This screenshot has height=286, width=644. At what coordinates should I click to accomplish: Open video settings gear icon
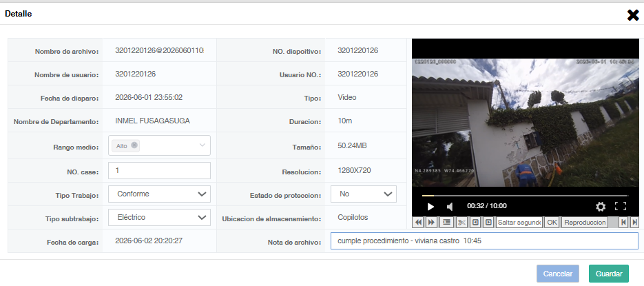[601, 206]
